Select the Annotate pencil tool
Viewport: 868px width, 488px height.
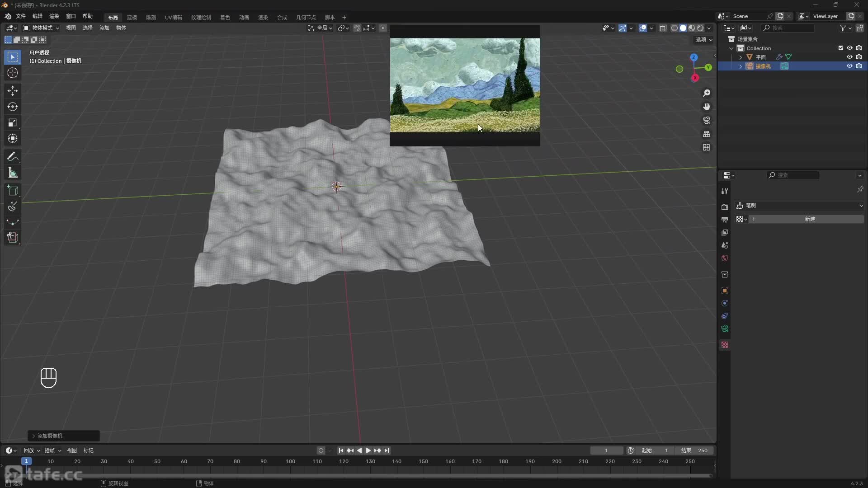click(13, 157)
